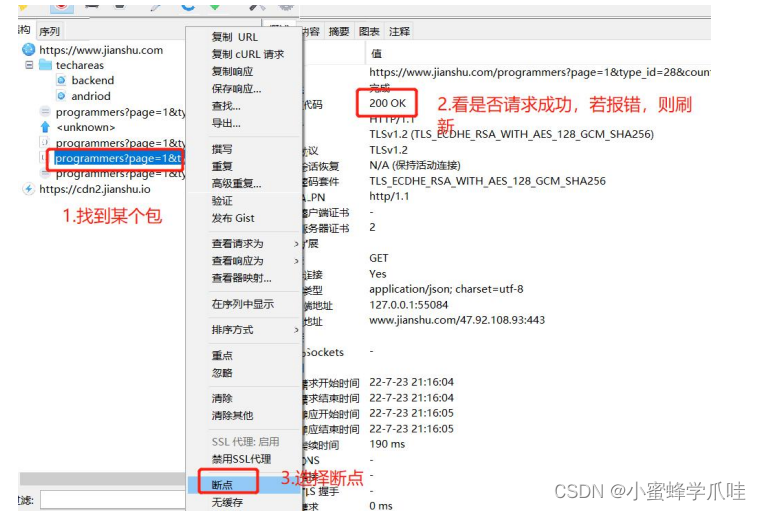Choose 复制 cURL 请求 menu entry
Screen dimensions: 761x511
pos(248,54)
